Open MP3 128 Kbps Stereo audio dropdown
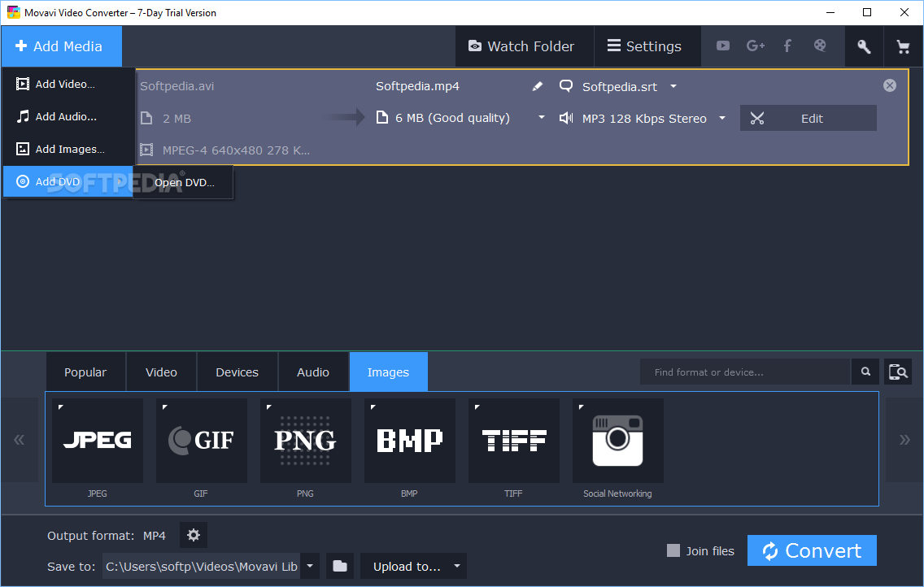 [722, 119]
